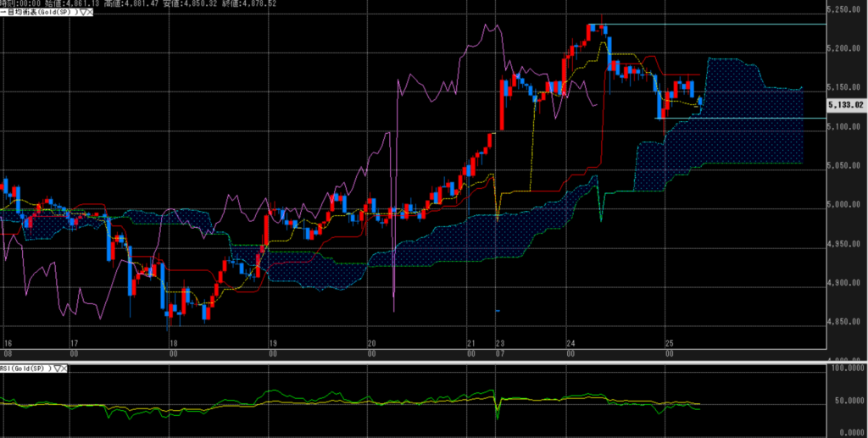Click the 50.0000 level on RSI axis
868x438 pixels.
tap(848, 402)
